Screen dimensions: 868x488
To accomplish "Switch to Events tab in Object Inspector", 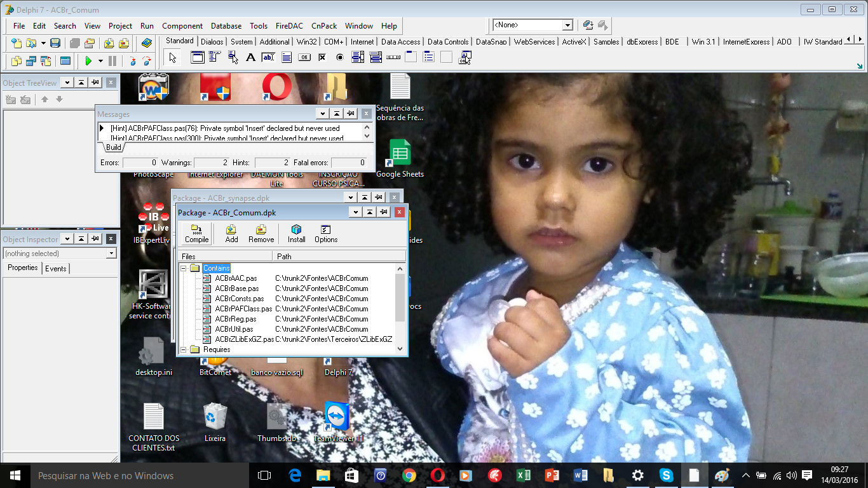I will coord(56,269).
